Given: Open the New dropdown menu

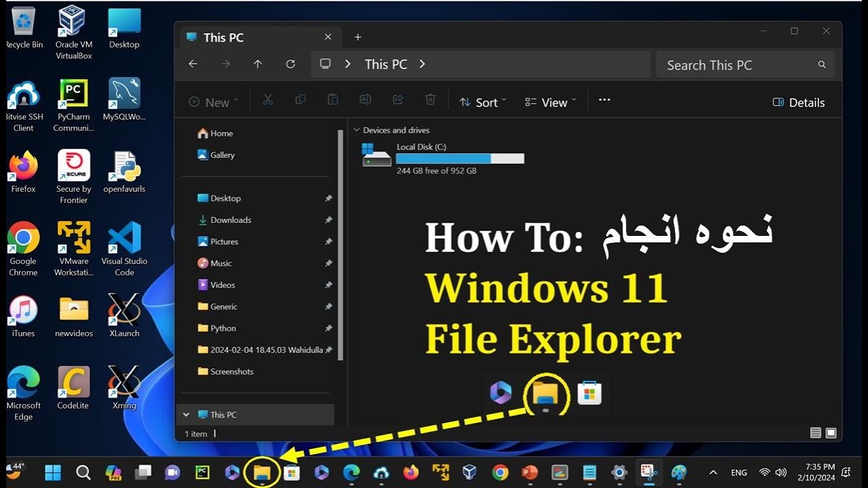Looking at the screenshot, I should 214,102.
